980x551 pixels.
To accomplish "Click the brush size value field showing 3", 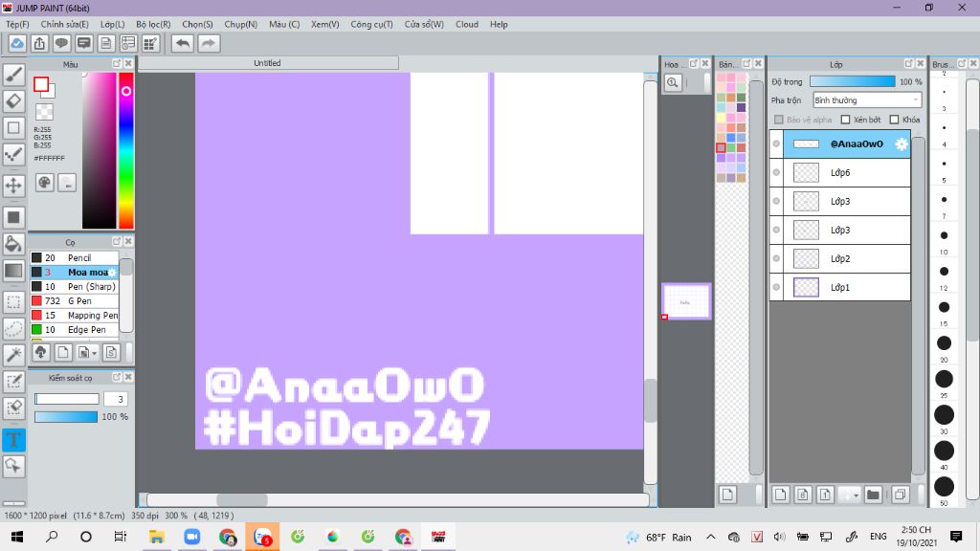I will tap(116, 399).
